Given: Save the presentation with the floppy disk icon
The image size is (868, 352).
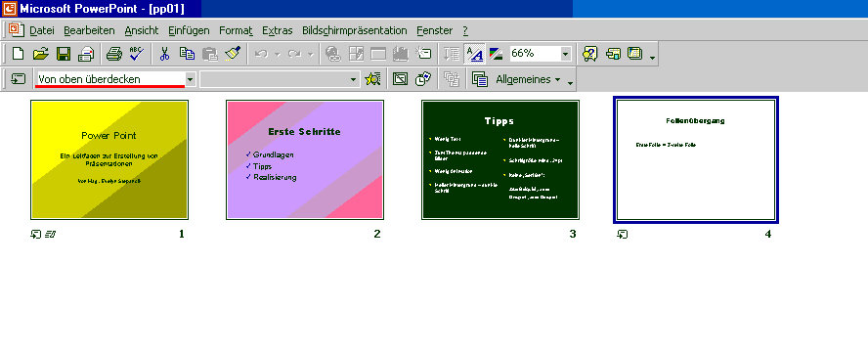Looking at the screenshot, I should pyautogui.click(x=64, y=54).
